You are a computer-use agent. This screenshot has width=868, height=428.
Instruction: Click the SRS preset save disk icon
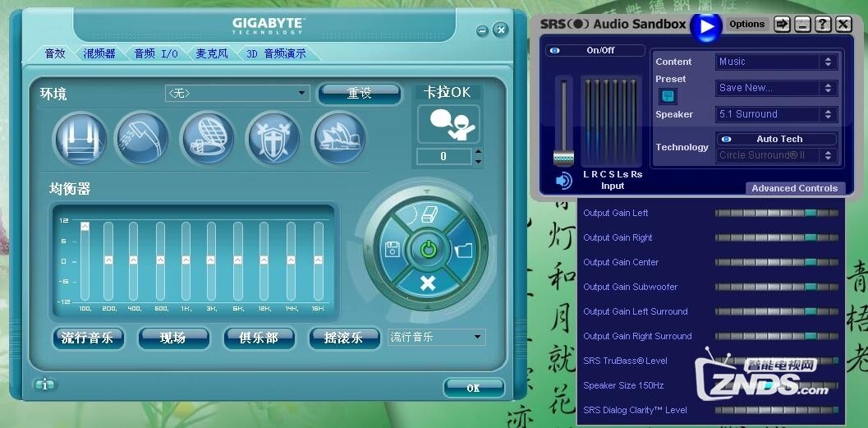click(x=668, y=96)
